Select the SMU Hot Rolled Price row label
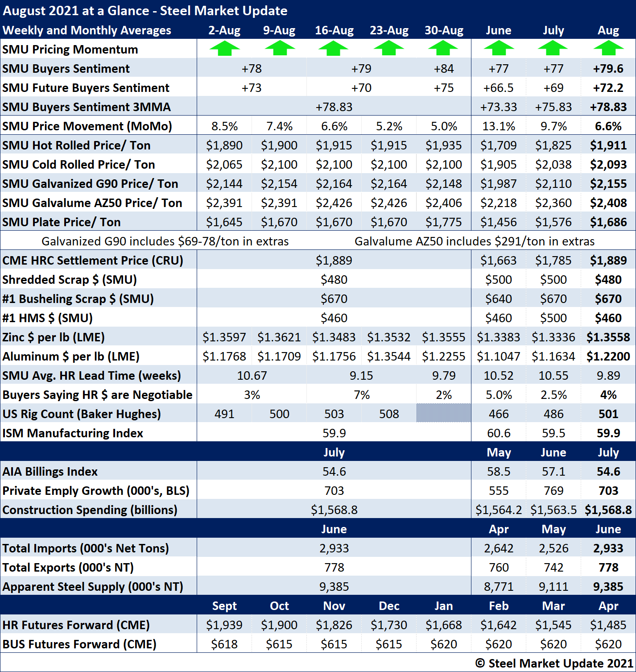Image resolution: width=636 pixels, height=672 pixels. (x=76, y=145)
